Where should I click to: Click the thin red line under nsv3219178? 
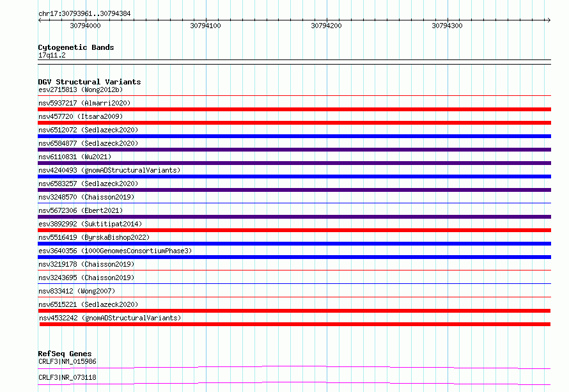[x=294, y=270]
